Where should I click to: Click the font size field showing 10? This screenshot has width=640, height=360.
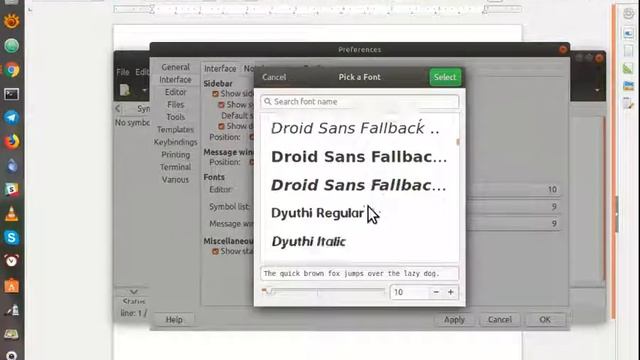point(410,292)
